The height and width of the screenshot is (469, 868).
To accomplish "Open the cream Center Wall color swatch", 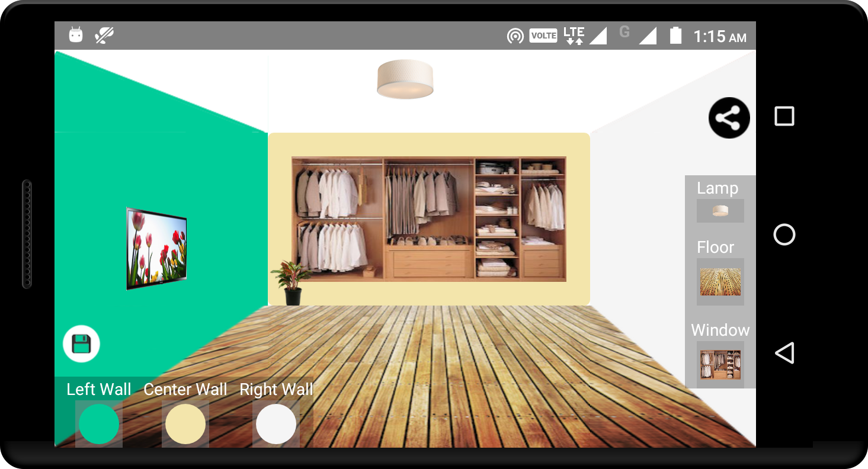I will click(x=185, y=424).
